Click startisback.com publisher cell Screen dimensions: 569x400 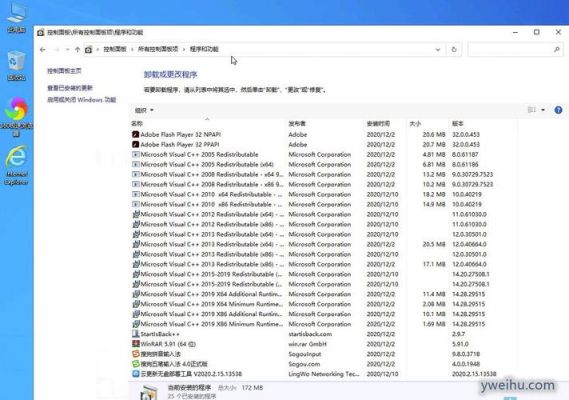[x=310, y=334]
